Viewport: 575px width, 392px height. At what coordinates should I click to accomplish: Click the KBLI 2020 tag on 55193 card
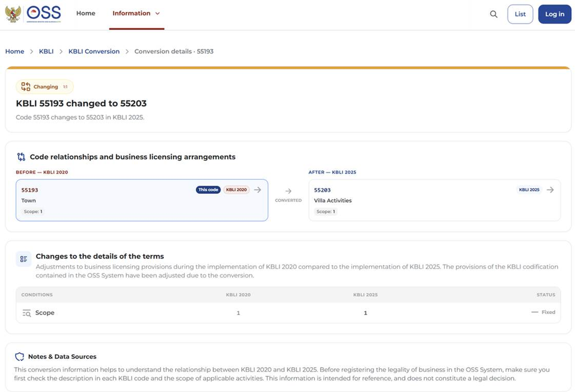click(x=236, y=190)
